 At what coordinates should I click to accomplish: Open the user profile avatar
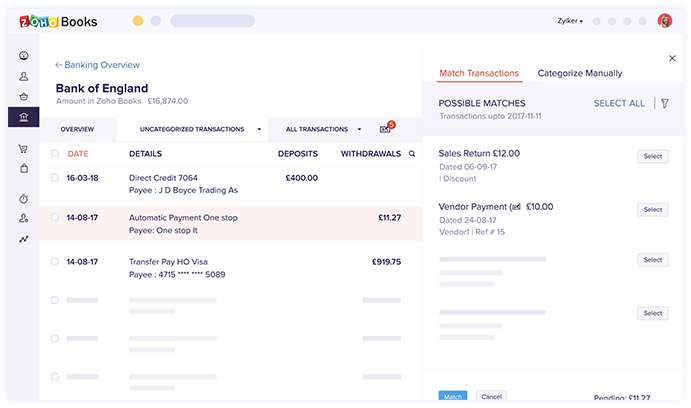[x=665, y=21]
